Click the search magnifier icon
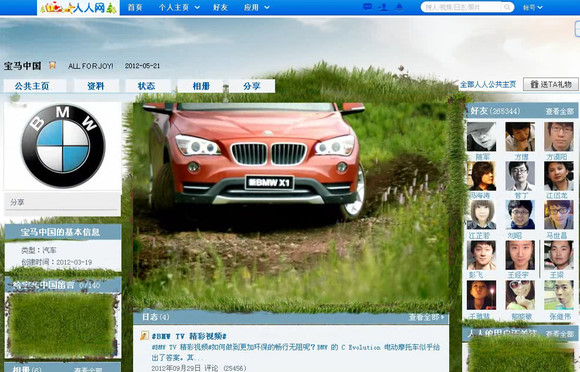 tap(507, 7)
